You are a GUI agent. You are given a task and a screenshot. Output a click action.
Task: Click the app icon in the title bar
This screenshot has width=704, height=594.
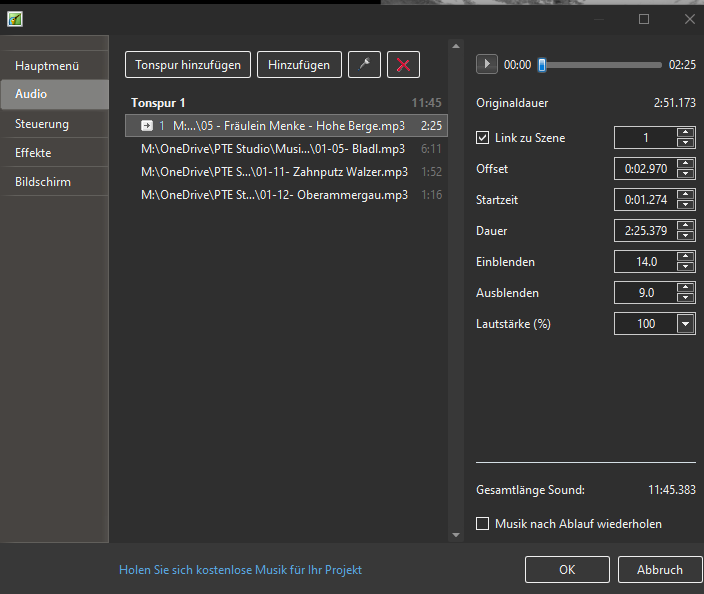pos(14,19)
